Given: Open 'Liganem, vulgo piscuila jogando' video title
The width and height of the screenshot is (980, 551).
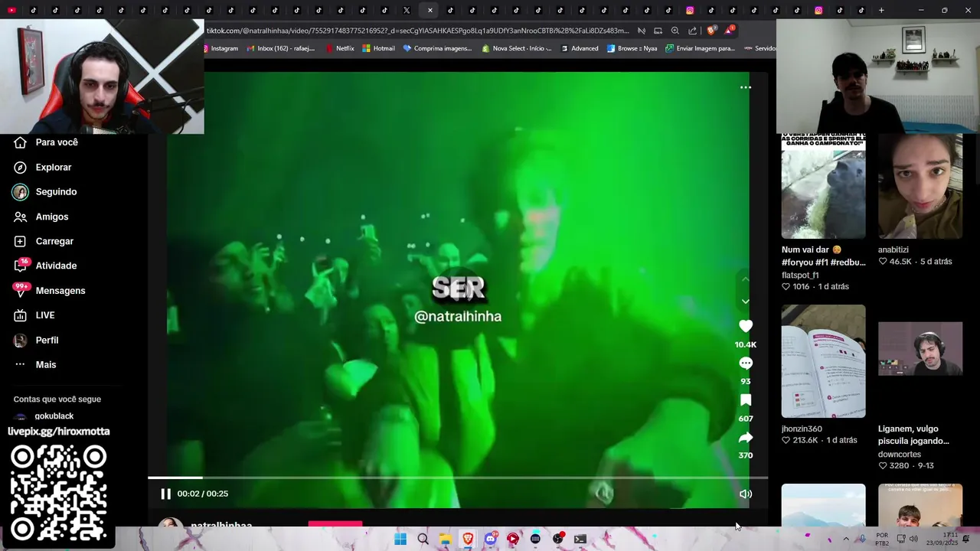Looking at the screenshot, I should pos(913,435).
